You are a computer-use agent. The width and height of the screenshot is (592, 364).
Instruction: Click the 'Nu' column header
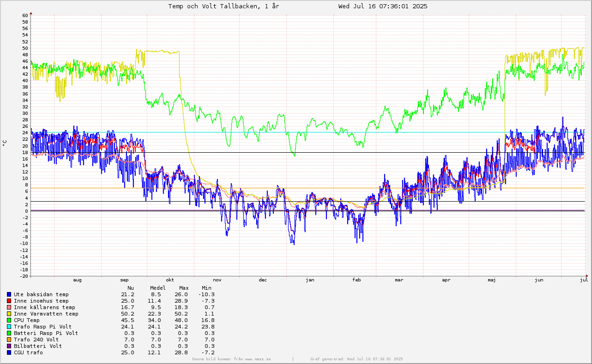131,288
